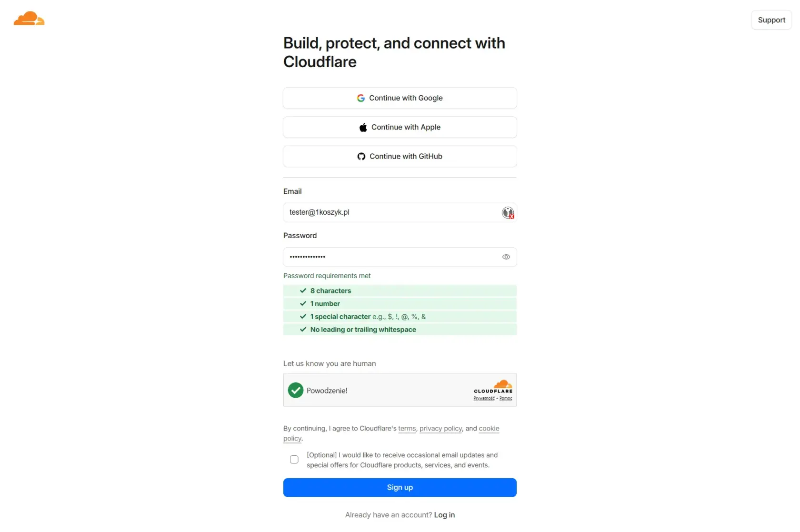Continue with Apple sign-up
800x532 pixels.
pyautogui.click(x=400, y=128)
